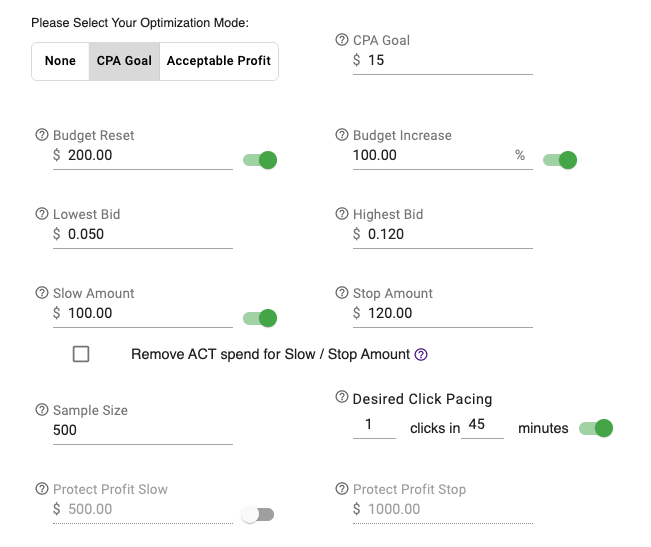Turn off the Budget Increase toggle
Image resolution: width=651 pixels, height=547 pixels.
[560, 160]
